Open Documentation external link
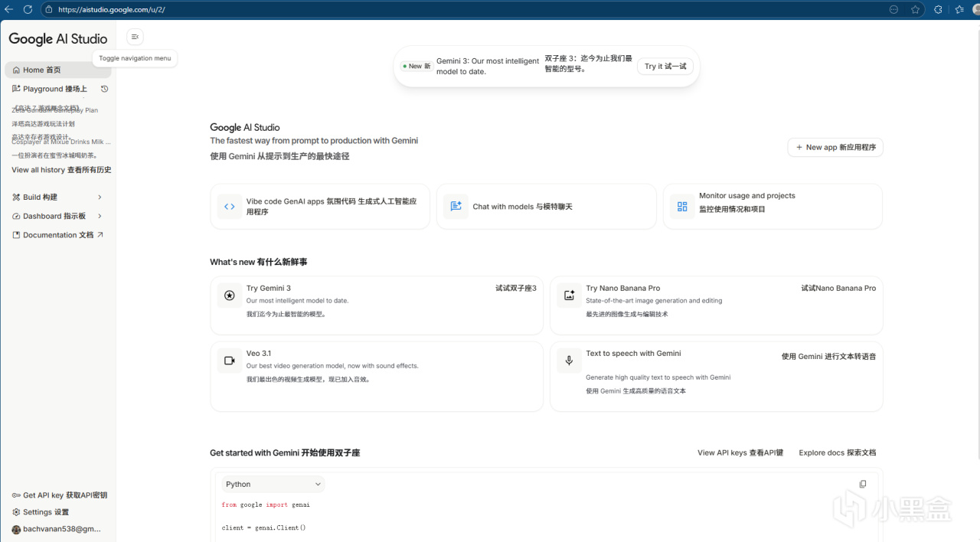The width and height of the screenshot is (980, 542). 58,235
